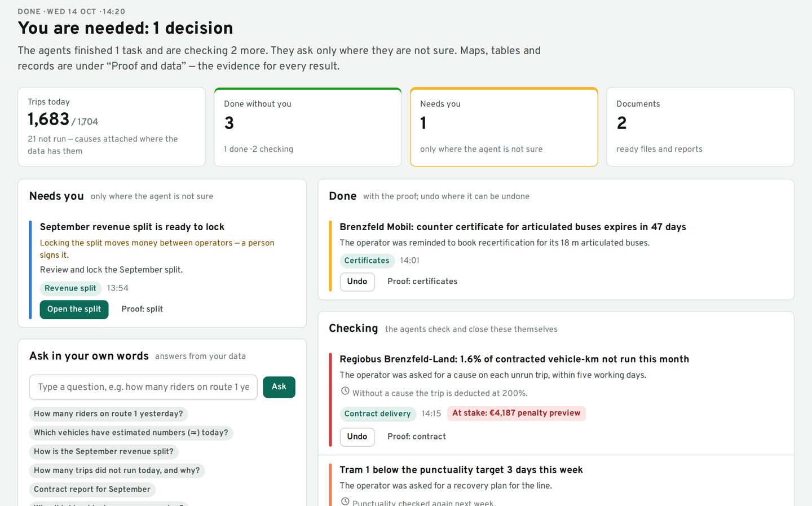Click the '14:15' timestamp
Image resolution: width=812 pixels, height=506 pixels.
[431, 414]
